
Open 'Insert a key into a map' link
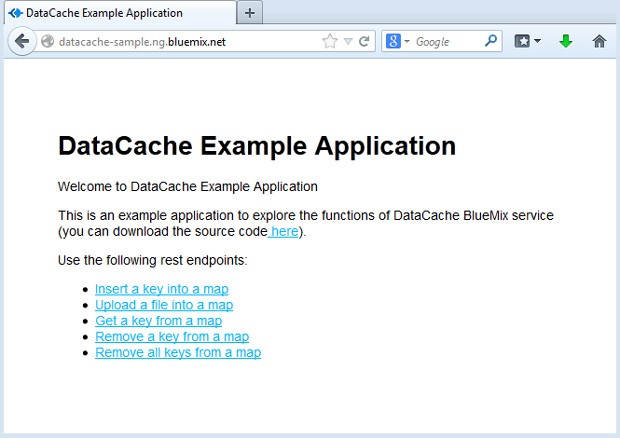[162, 289]
